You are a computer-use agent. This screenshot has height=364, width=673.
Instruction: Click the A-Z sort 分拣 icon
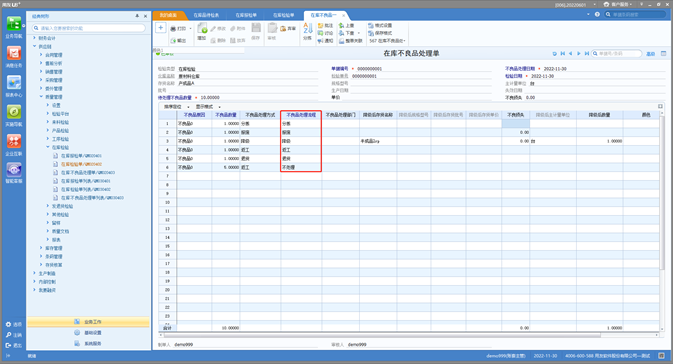point(308,28)
